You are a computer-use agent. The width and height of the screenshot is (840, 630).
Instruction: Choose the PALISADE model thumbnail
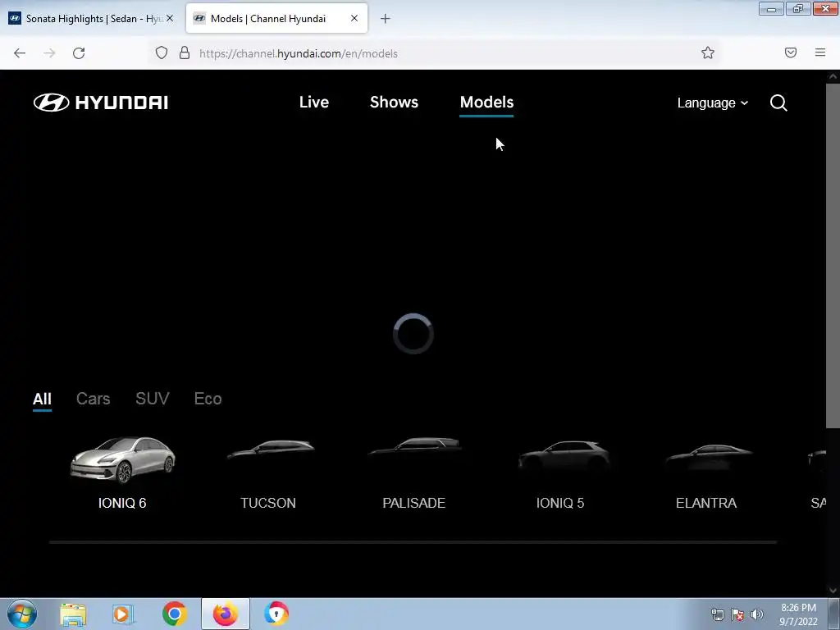click(415, 447)
